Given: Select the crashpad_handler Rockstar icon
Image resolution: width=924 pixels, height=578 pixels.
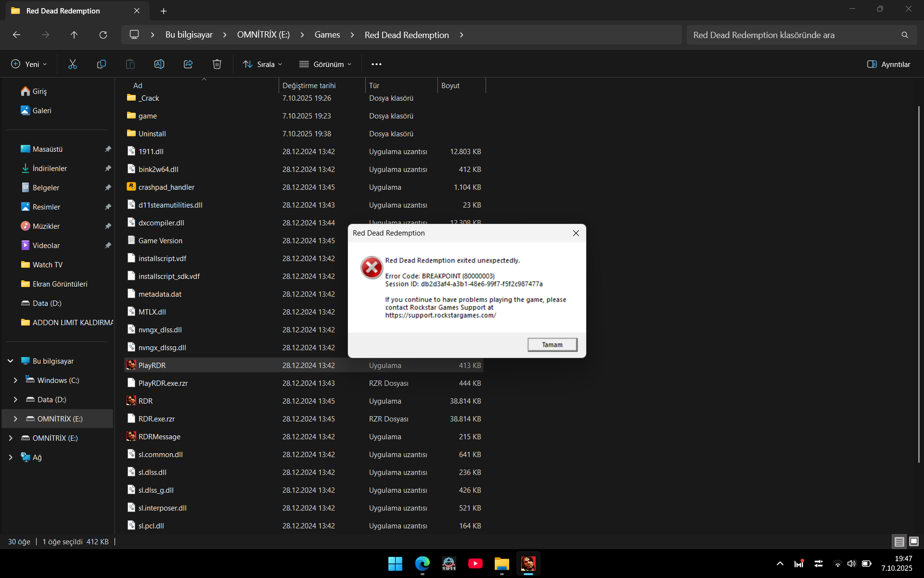Looking at the screenshot, I should pyautogui.click(x=131, y=187).
